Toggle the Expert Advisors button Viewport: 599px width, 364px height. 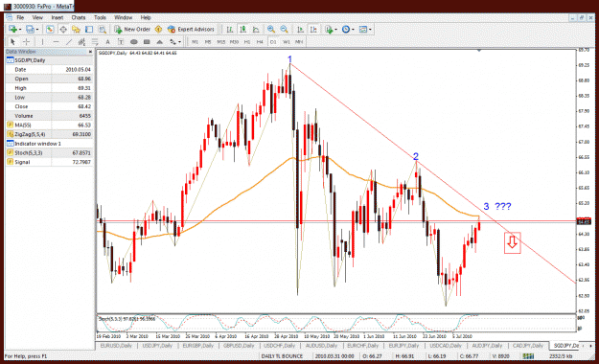(x=191, y=30)
